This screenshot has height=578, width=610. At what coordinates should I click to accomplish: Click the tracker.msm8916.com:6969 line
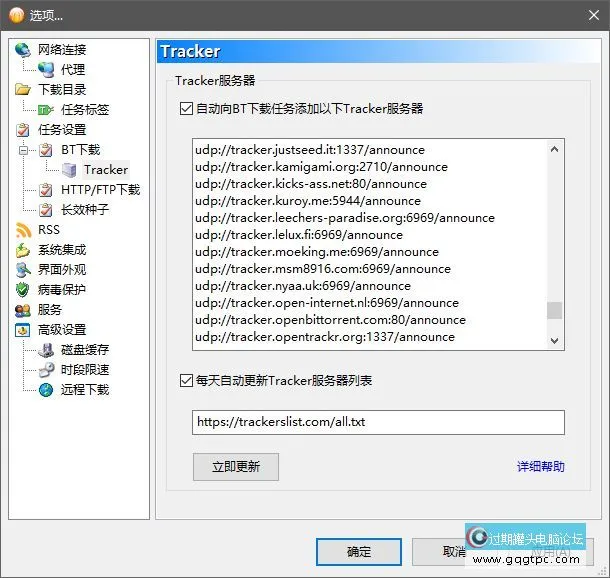pyautogui.click(x=323, y=269)
